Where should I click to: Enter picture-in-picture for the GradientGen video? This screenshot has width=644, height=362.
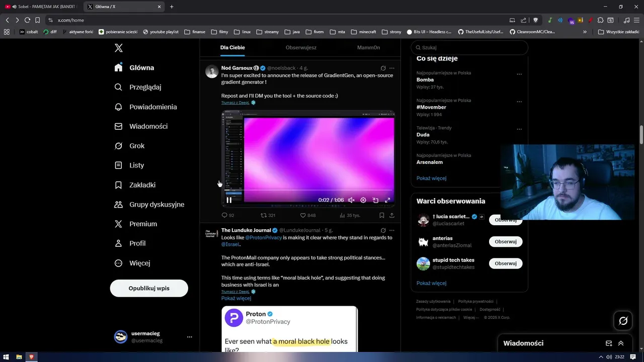[x=375, y=200]
